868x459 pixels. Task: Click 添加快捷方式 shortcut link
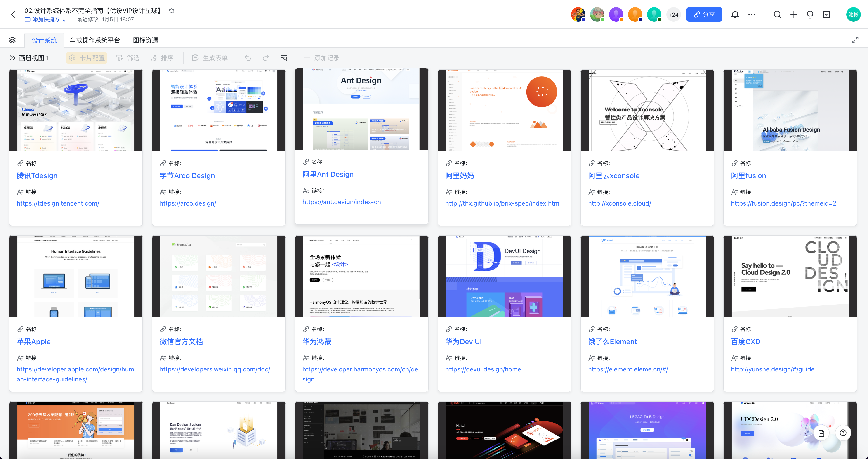45,19
